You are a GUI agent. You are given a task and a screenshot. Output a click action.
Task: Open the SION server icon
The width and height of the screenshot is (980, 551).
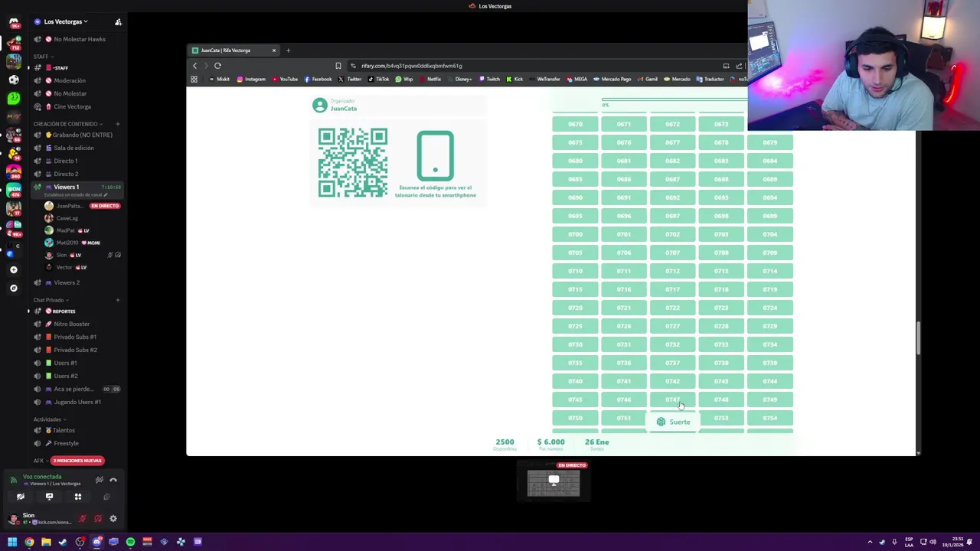click(13, 190)
